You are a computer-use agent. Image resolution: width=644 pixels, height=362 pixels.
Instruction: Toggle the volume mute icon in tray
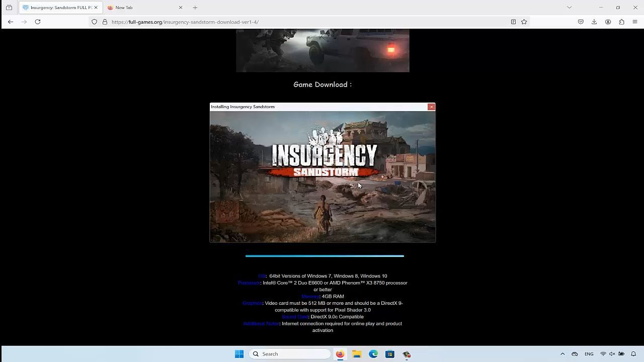click(612, 354)
